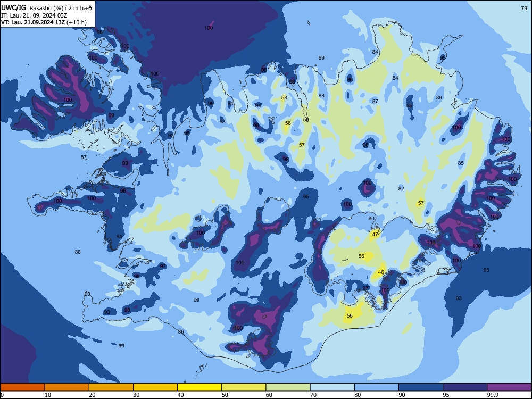Click the light blue 70–80 legend swatch
Viewport: 532px width, 399px height.
pos(332,387)
